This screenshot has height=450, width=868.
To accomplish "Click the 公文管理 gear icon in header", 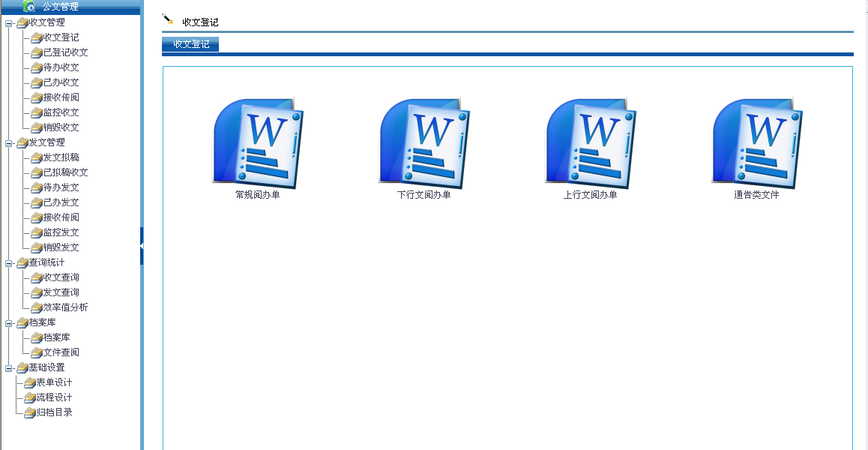I will click(x=29, y=7).
